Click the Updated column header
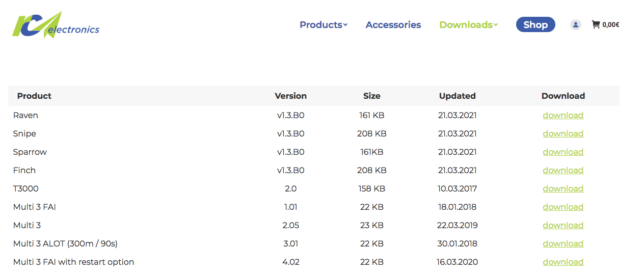Viewport: 644px width, 274px height. pyautogui.click(x=457, y=96)
